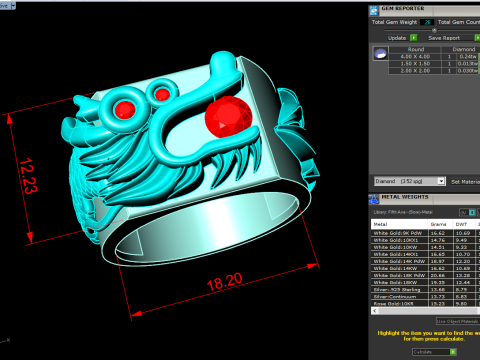The height and width of the screenshot is (360, 480).
Task: Select the Rose Gold:10KR row
Action: pos(425,303)
